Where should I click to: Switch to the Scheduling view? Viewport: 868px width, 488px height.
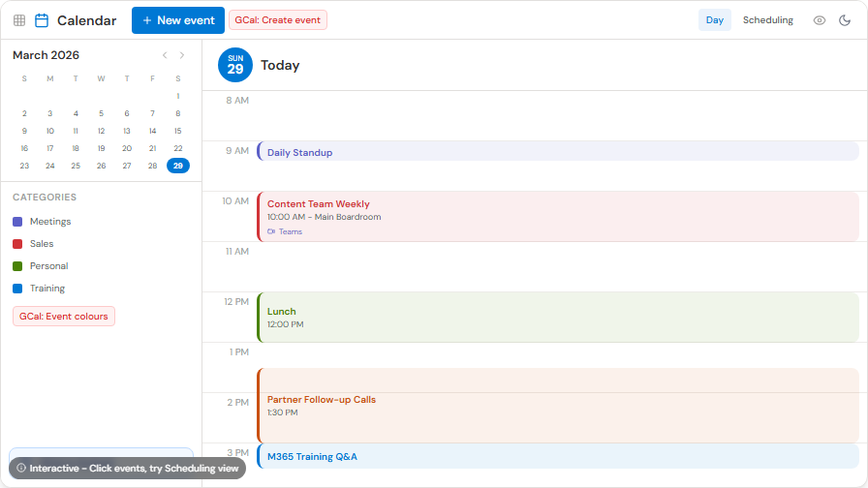768,20
